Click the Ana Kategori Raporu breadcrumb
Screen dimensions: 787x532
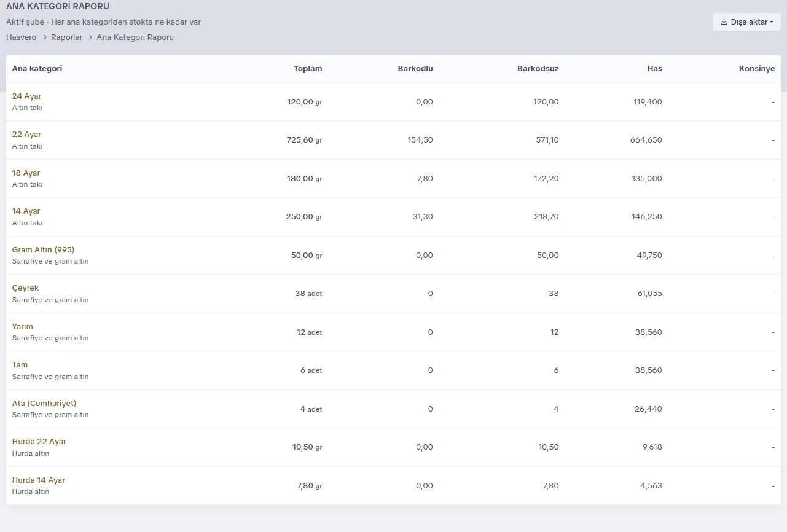coord(135,37)
